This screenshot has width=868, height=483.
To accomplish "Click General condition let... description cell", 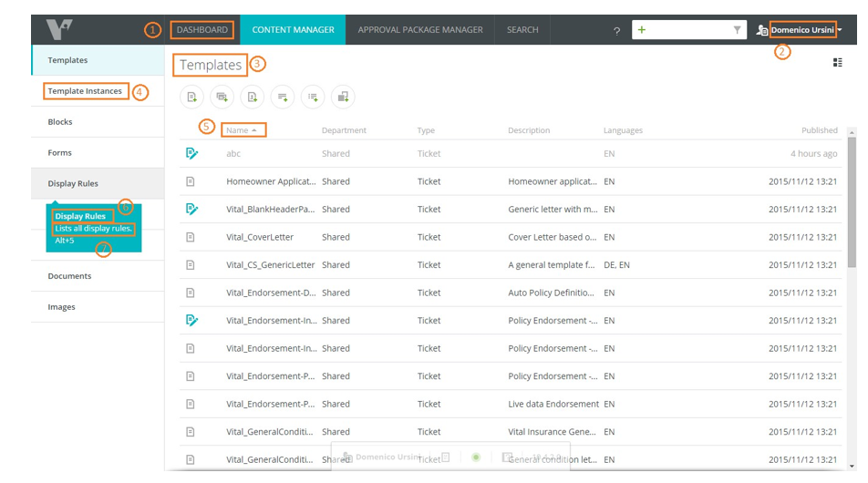I will click(x=553, y=459).
